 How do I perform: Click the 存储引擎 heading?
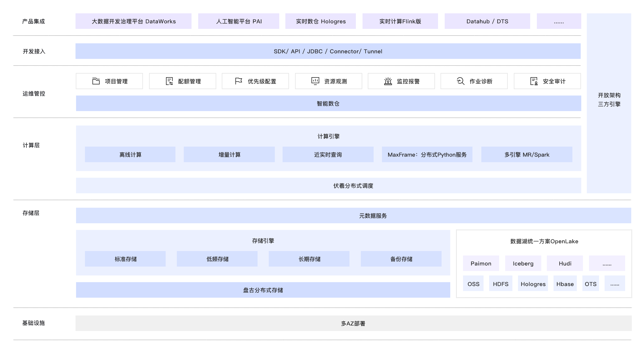(263, 241)
